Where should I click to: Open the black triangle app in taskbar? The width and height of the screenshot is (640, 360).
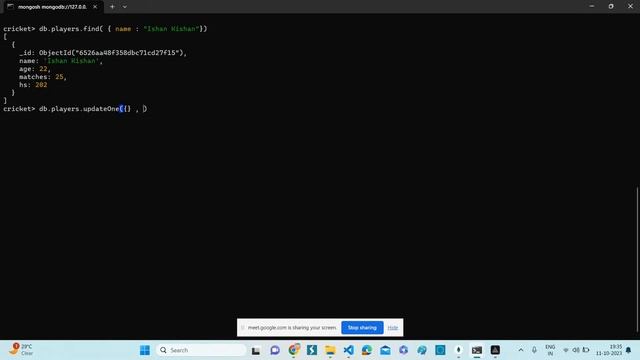pos(495,350)
